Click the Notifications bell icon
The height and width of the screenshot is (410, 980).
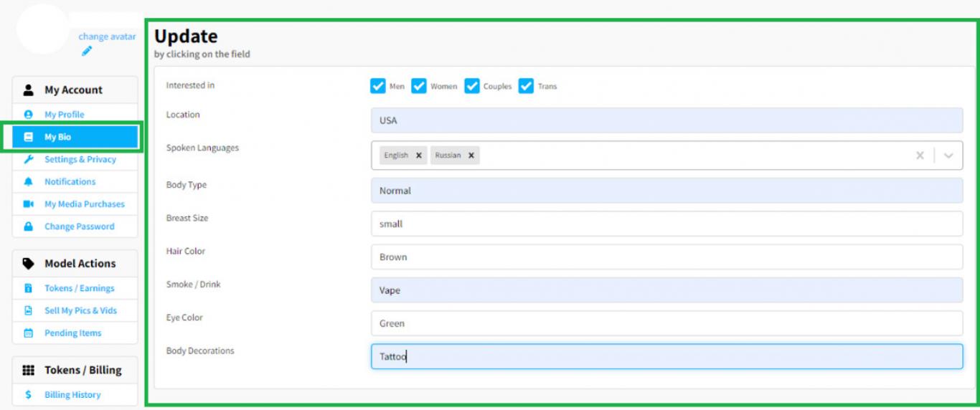pyautogui.click(x=29, y=182)
